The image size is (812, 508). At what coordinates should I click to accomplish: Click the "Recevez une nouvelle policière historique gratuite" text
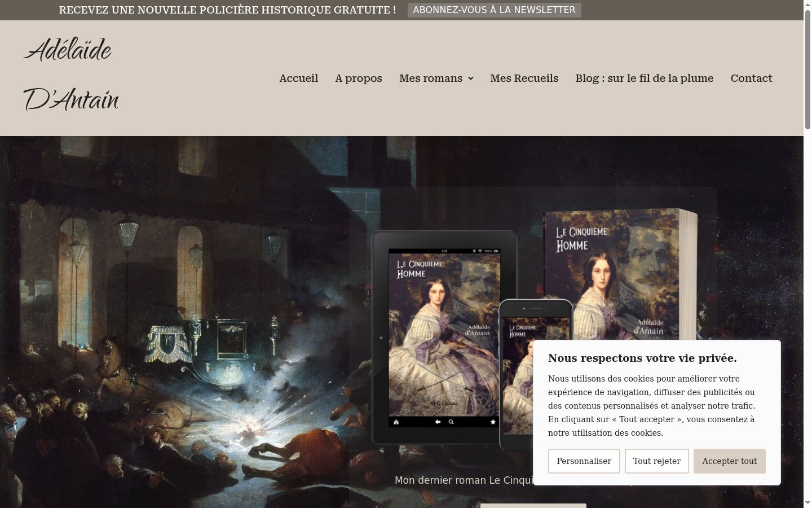[227, 10]
